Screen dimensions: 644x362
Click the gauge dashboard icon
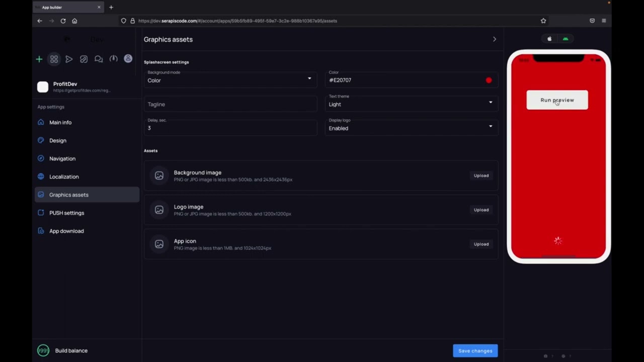pos(114,59)
